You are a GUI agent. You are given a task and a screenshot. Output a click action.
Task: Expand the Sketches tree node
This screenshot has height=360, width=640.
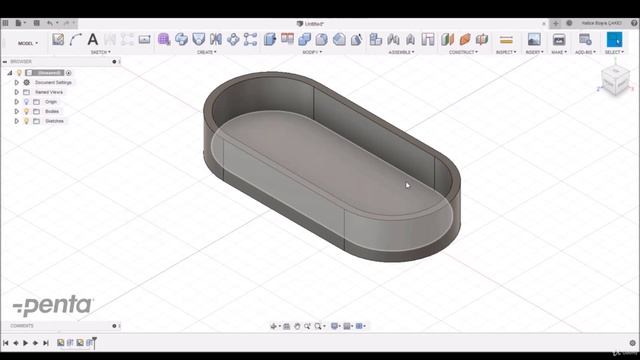click(17, 121)
